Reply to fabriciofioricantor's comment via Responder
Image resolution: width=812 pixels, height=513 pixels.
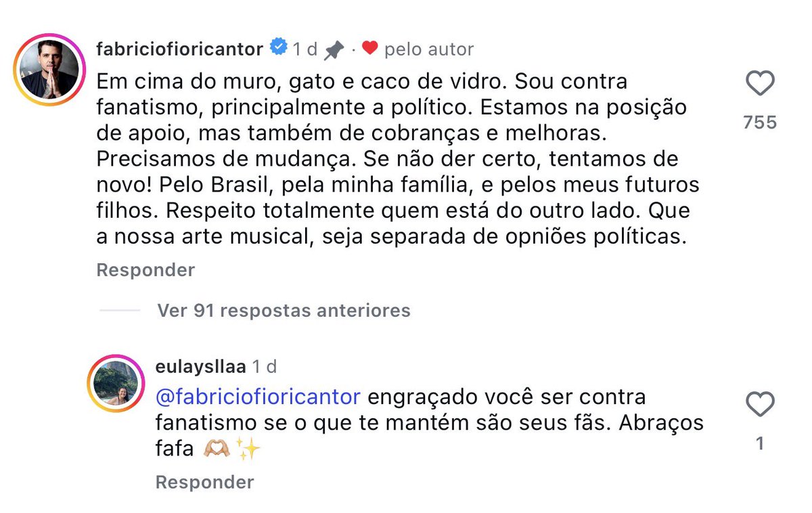pyautogui.click(x=145, y=270)
